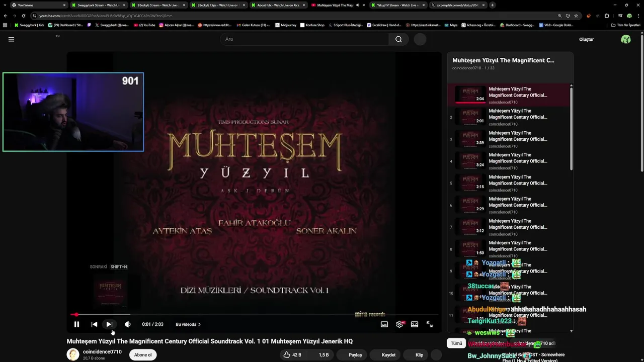
Task: Switch to 'BBeckyG Clips' browser tab
Action: pyautogui.click(x=218, y=5)
